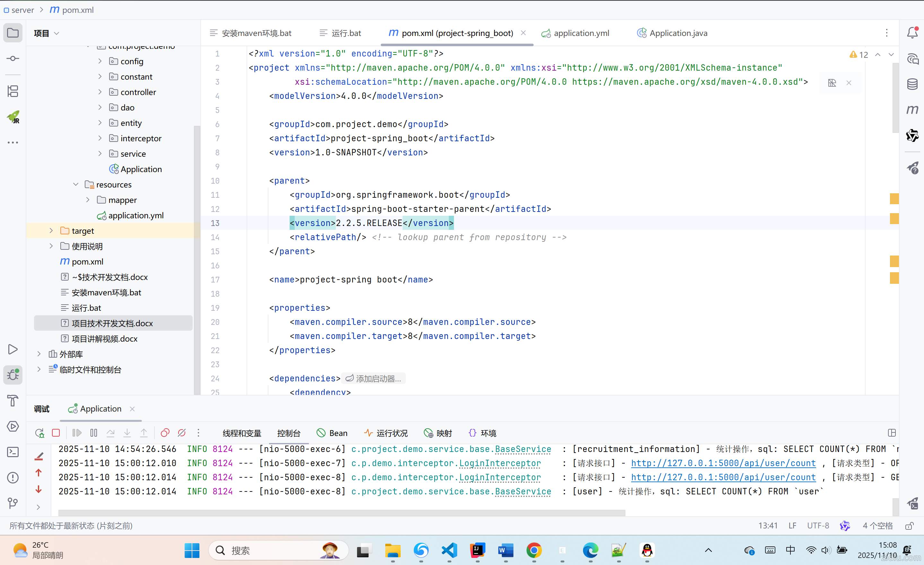This screenshot has height=565, width=924.
Task: Open the Maven tool window icon
Action: click(x=912, y=109)
